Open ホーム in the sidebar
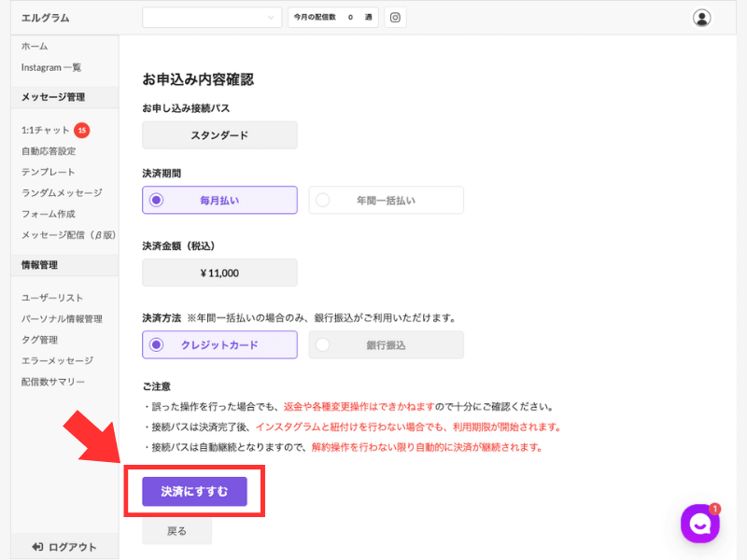Image resolution: width=747 pixels, height=560 pixels. tap(35, 46)
